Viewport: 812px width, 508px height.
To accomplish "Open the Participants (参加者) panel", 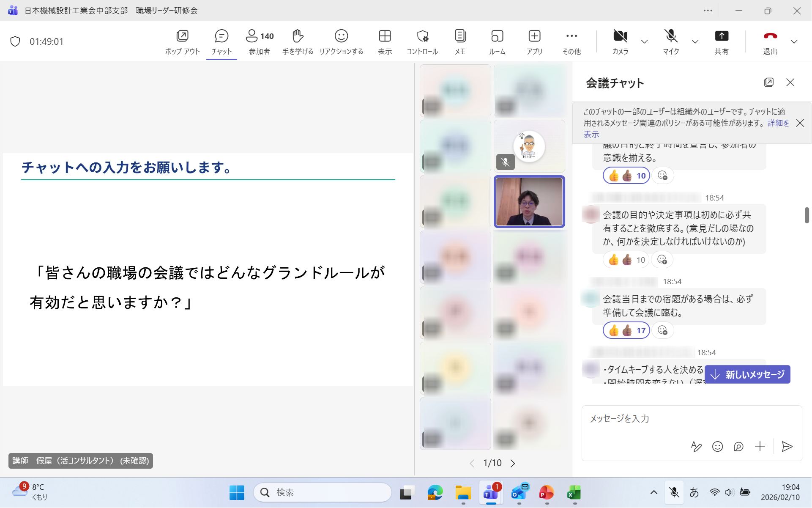I will click(260, 41).
